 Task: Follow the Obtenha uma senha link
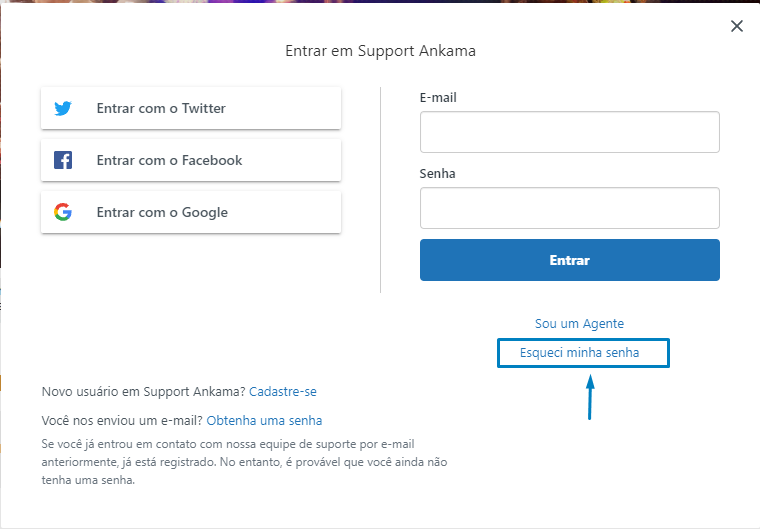[x=264, y=420]
